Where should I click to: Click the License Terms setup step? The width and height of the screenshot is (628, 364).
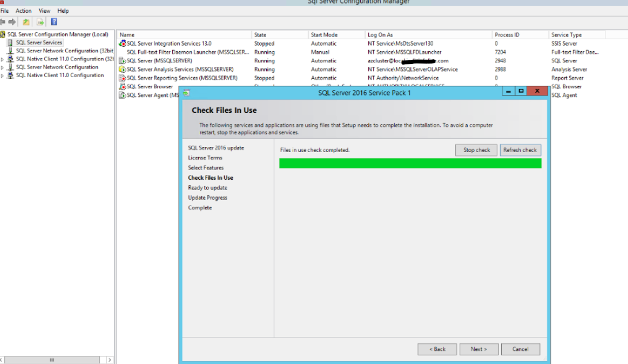pyautogui.click(x=205, y=158)
